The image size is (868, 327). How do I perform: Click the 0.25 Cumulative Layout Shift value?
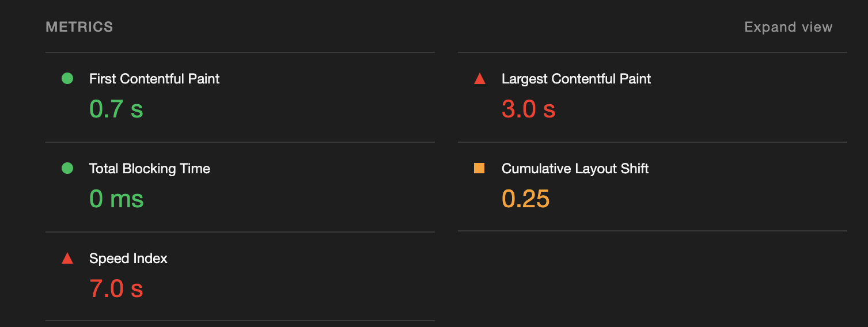(x=525, y=199)
